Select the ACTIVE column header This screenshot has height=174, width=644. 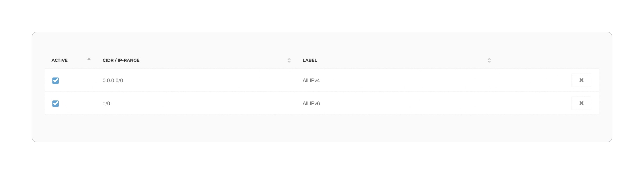[x=60, y=60]
